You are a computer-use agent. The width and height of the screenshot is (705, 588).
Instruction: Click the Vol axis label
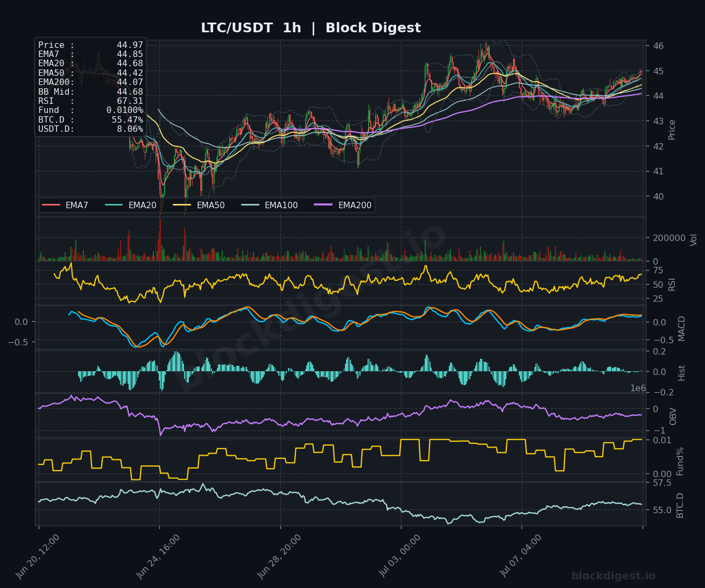point(694,239)
